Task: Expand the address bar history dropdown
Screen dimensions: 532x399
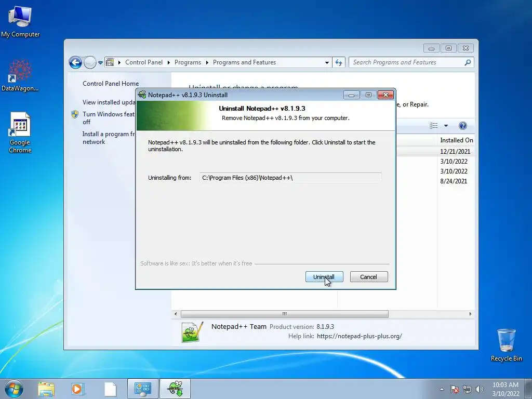Action: click(327, 62)
